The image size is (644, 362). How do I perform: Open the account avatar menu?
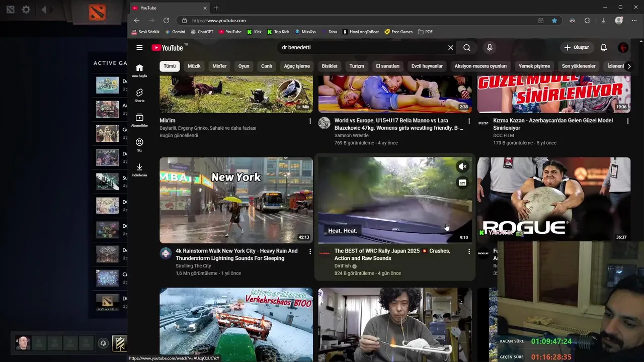pos(623,48)
